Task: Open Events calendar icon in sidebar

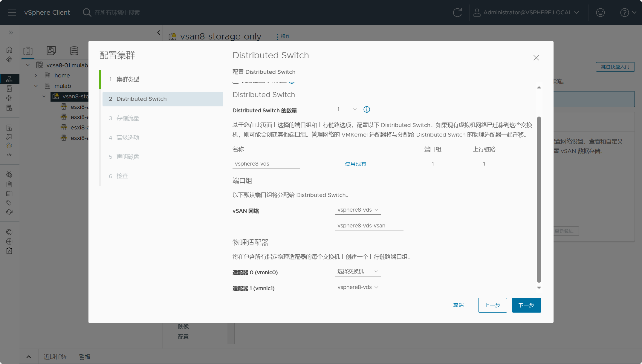Action: (9, 194)
